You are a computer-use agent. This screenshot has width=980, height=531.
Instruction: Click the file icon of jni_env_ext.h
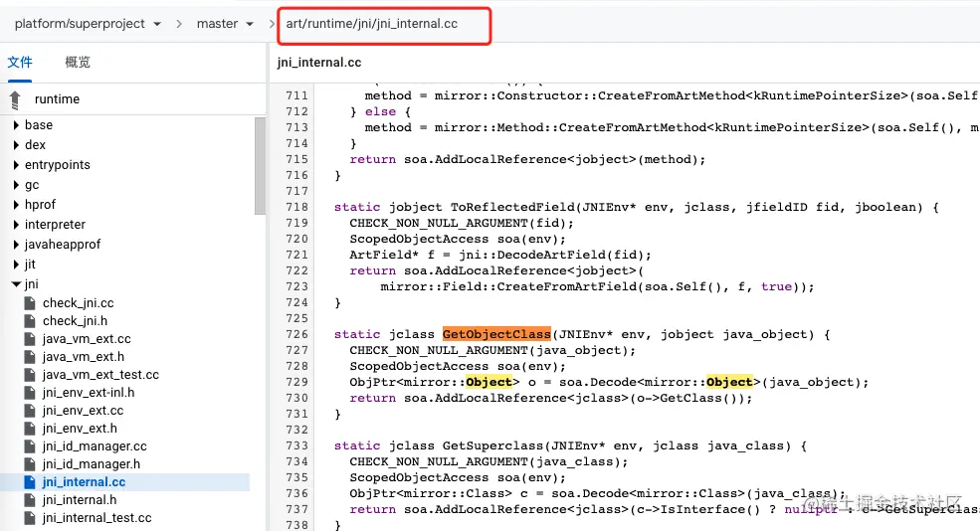(x=30, y=429)
